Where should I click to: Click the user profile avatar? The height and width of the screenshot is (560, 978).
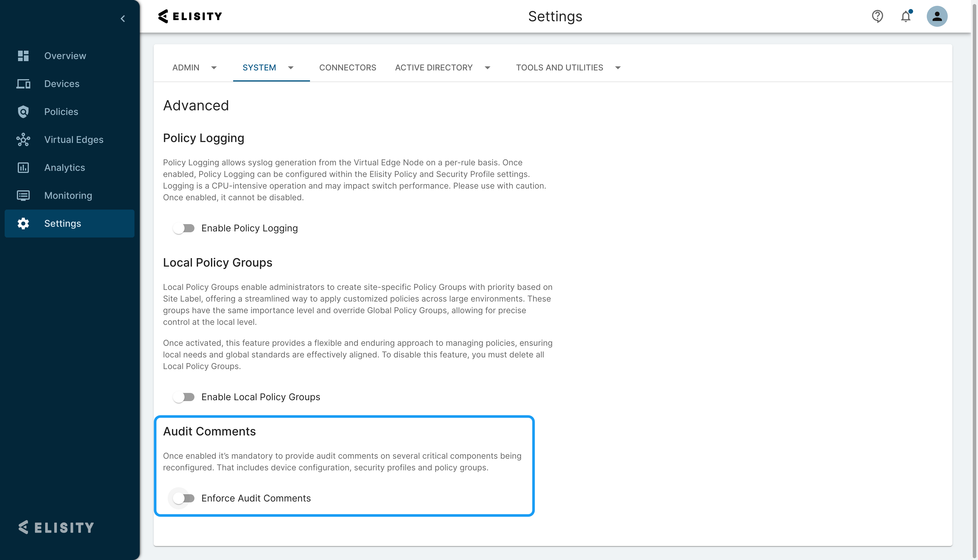[x=937, y=16]
